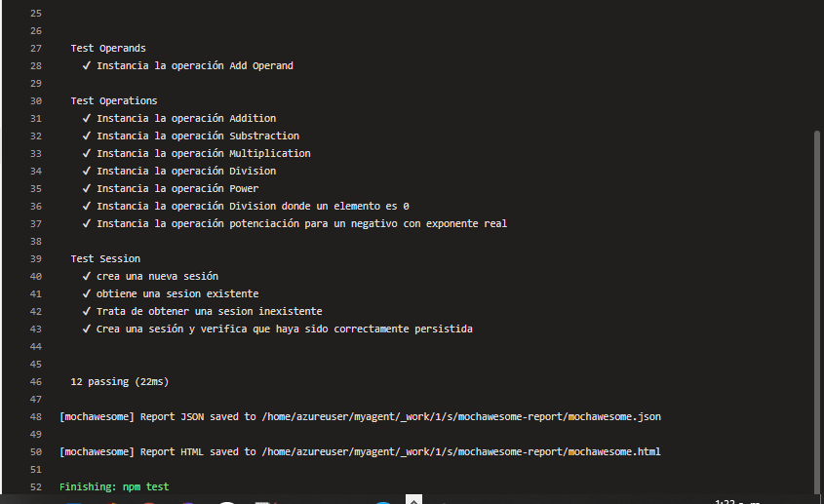
Task: Click the 'Instancia la operación Division' line 34
Action: click(179, 171)
